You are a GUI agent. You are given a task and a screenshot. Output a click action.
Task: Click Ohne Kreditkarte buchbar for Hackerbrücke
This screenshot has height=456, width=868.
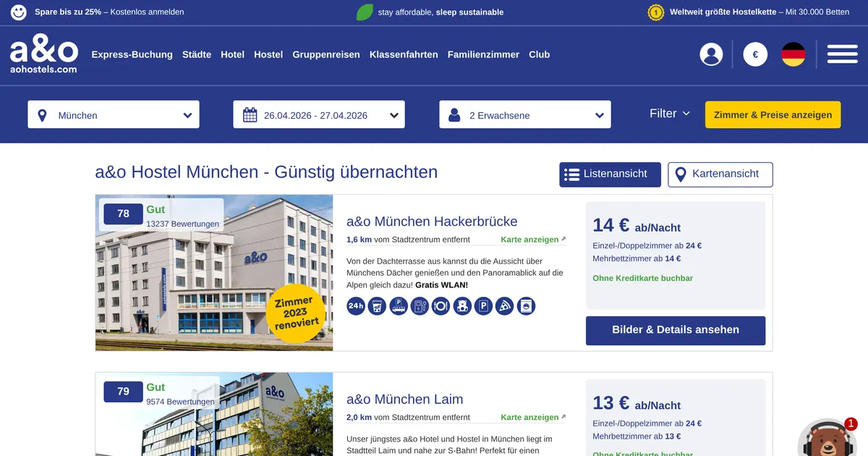coord(643,279)
